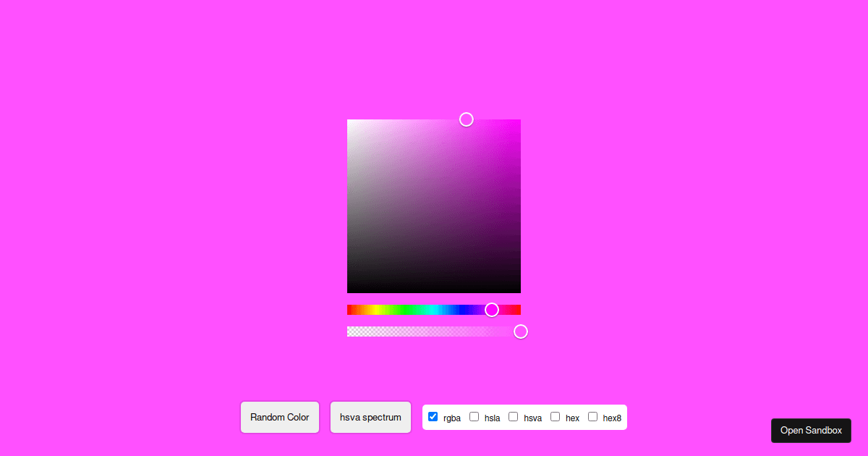Select the white corner of the color square
Screen dimensions: 868x456
click(x=349, y=121)
